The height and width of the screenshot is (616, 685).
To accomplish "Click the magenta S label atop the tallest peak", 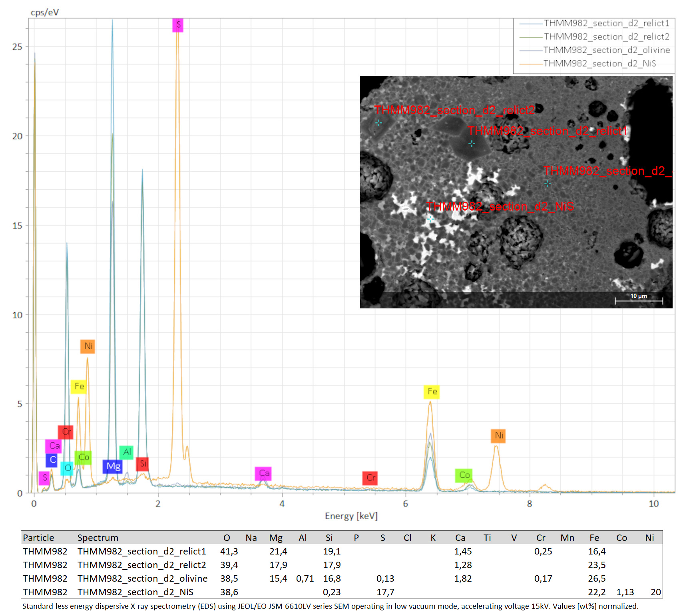I will pyautogui.click(x=178, y=25).
